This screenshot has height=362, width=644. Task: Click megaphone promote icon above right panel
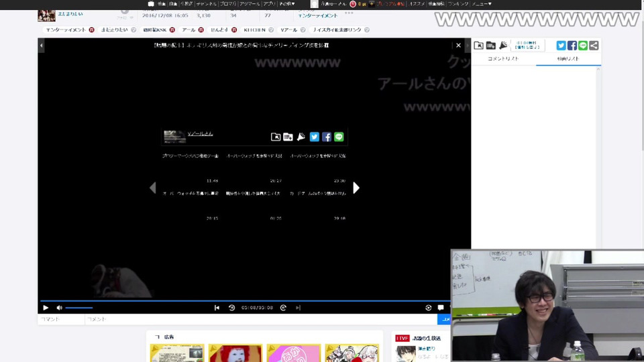click(503, 45)
